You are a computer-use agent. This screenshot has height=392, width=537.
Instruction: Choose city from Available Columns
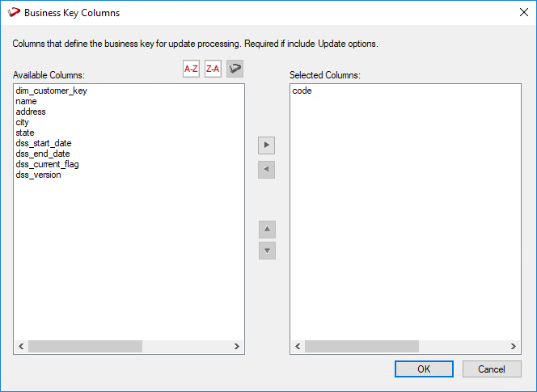tap(22, 123)
